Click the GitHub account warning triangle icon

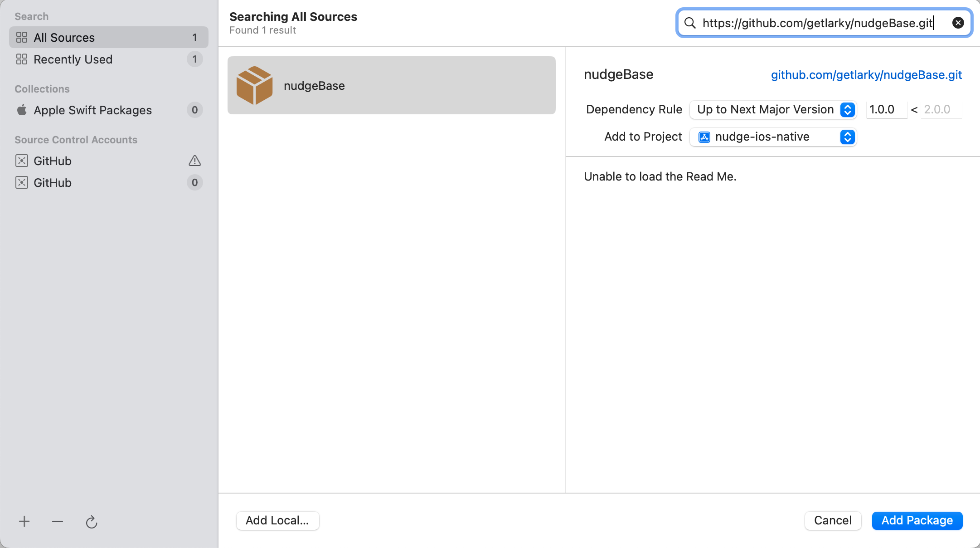[194, 161]
